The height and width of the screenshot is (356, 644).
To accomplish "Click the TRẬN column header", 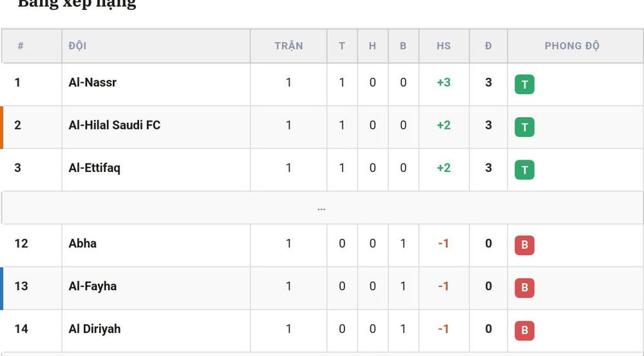I will [x=289, y=46].
